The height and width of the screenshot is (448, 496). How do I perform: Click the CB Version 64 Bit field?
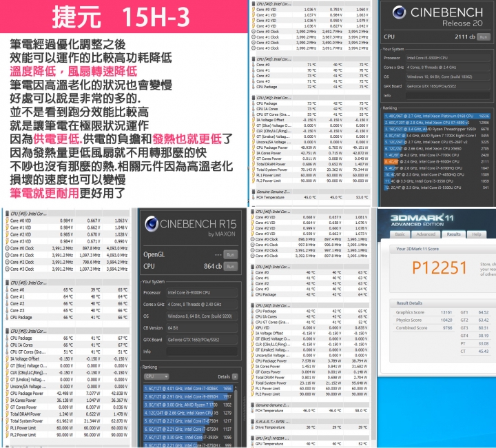202,328
